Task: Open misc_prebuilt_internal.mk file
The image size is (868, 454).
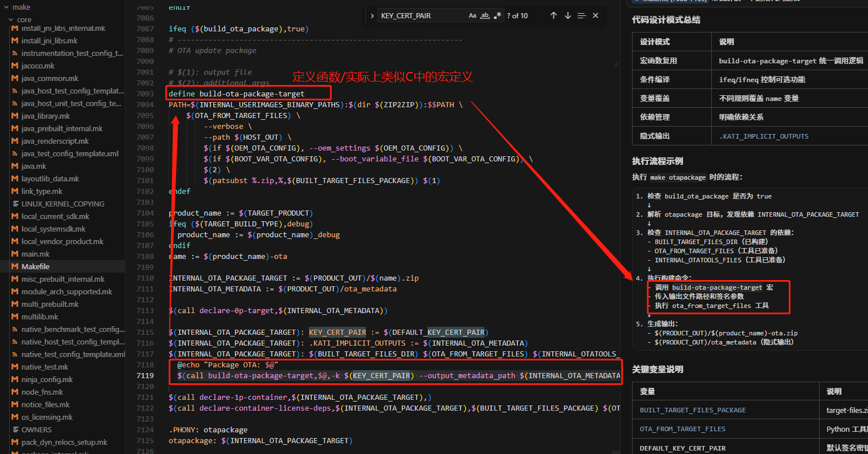Action: (63, 279)
